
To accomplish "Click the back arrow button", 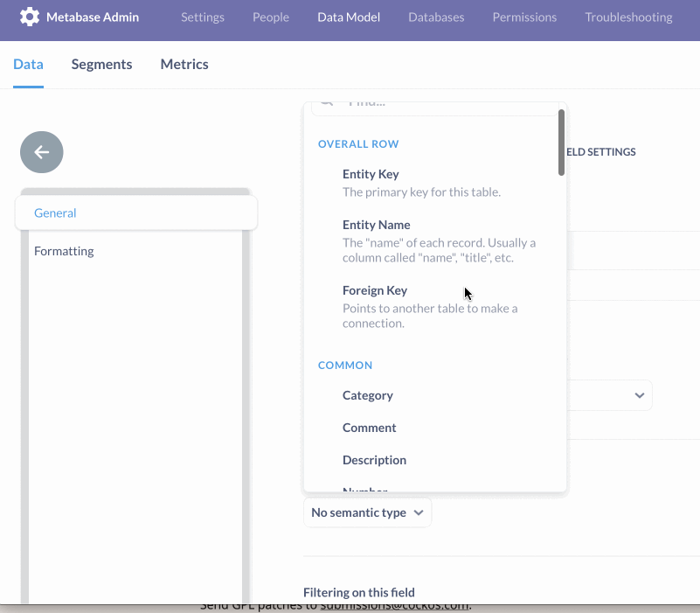I will coord(41,152).
